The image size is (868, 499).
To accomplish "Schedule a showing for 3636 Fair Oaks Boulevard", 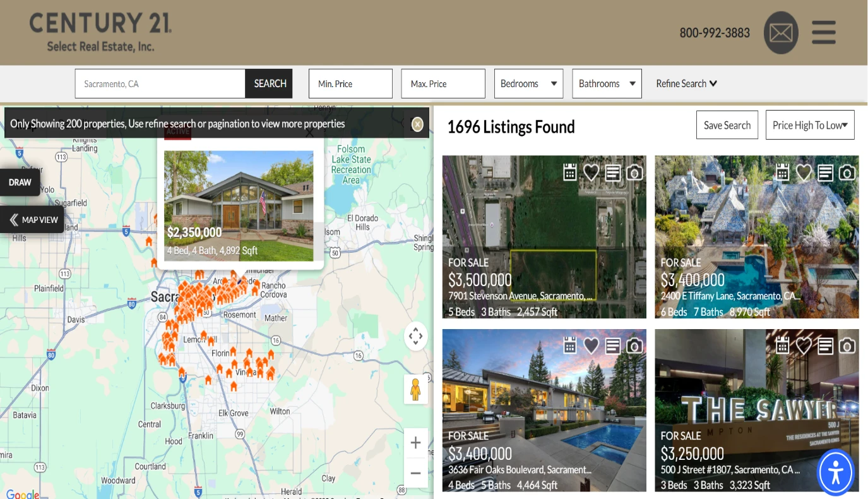I will 570,345.
